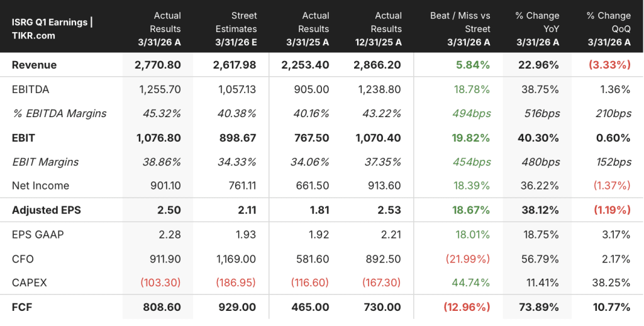Click the 516bps YoY margin cell

(541, 113)
